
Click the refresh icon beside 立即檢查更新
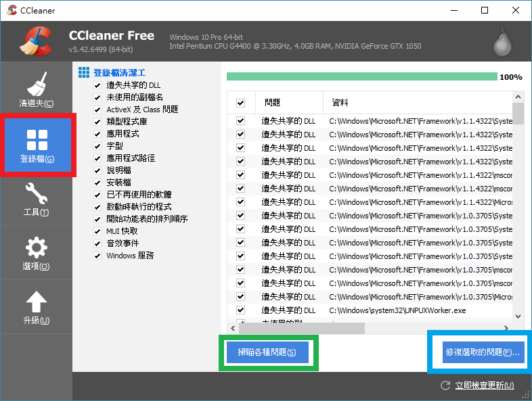[x=445, y=385]
